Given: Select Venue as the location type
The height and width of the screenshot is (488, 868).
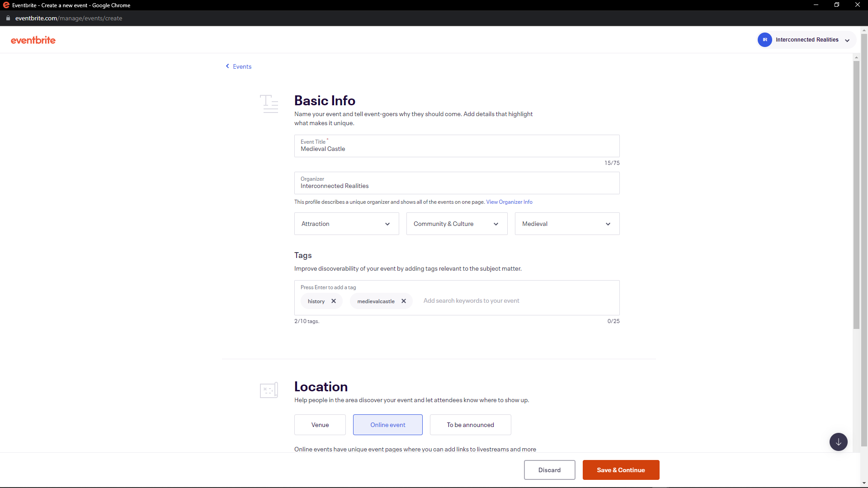Looking at the screenshot, I should pos(320,425).
